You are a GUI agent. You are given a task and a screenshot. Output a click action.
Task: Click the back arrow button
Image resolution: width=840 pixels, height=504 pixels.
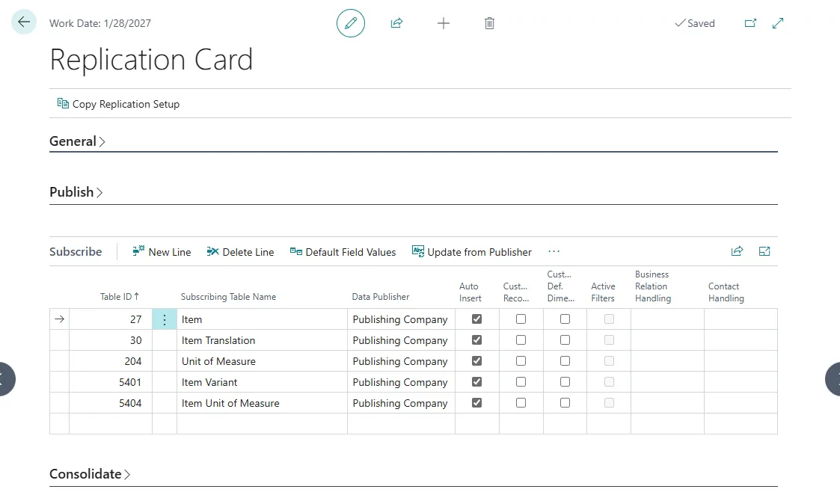coord(24,22)
